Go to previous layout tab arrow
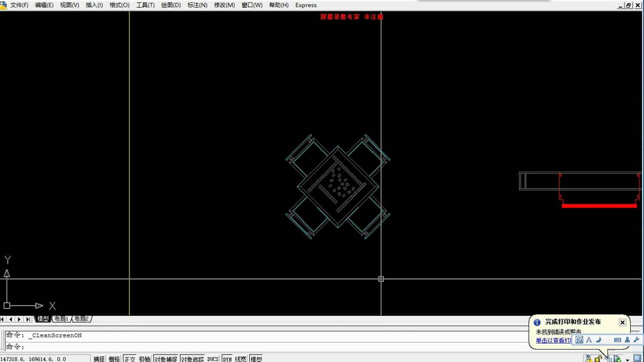This screenshot has width=644, height=362. coord(11,319)
